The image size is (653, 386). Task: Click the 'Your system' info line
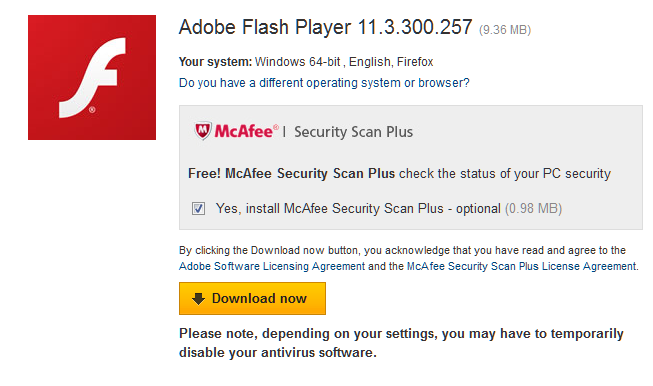[x=306, y=62]
